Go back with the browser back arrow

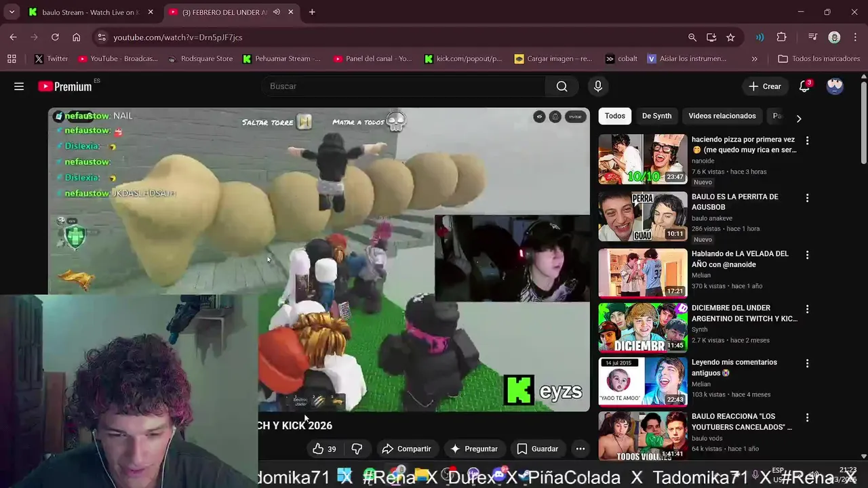[14, 37]
